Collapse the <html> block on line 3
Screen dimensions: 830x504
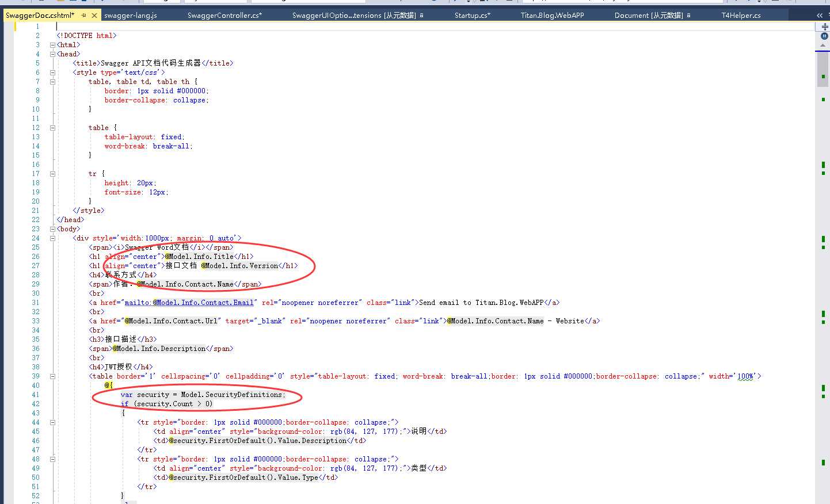pos(52,45)
